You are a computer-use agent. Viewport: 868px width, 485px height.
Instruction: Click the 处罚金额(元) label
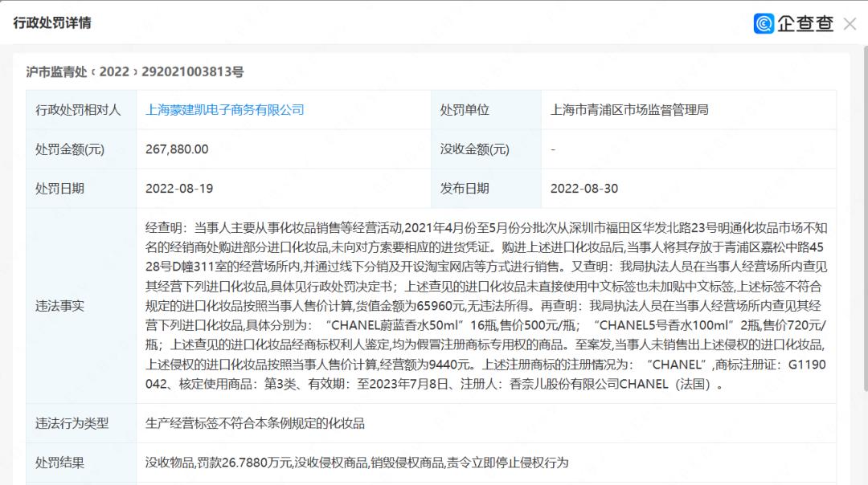(70, 149)
